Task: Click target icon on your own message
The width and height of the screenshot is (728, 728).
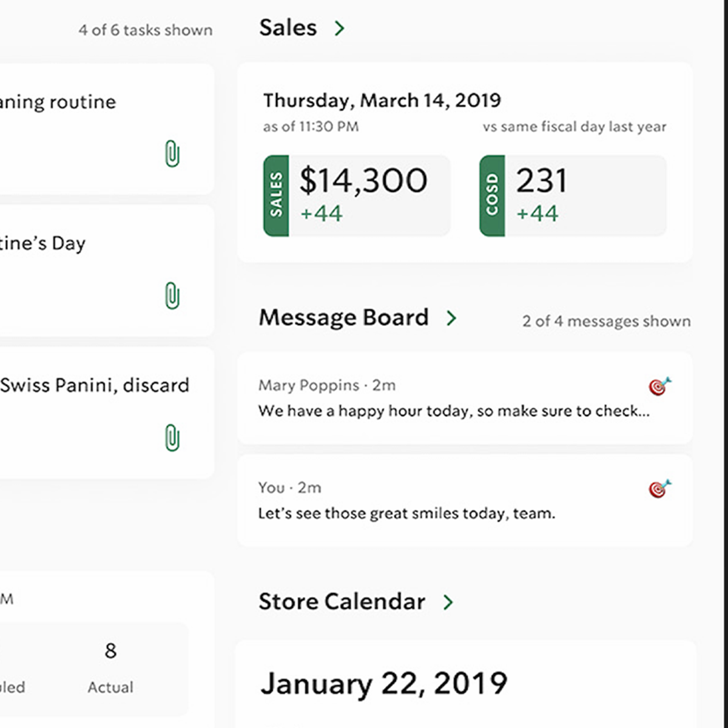Action: [x=659, y=488]
